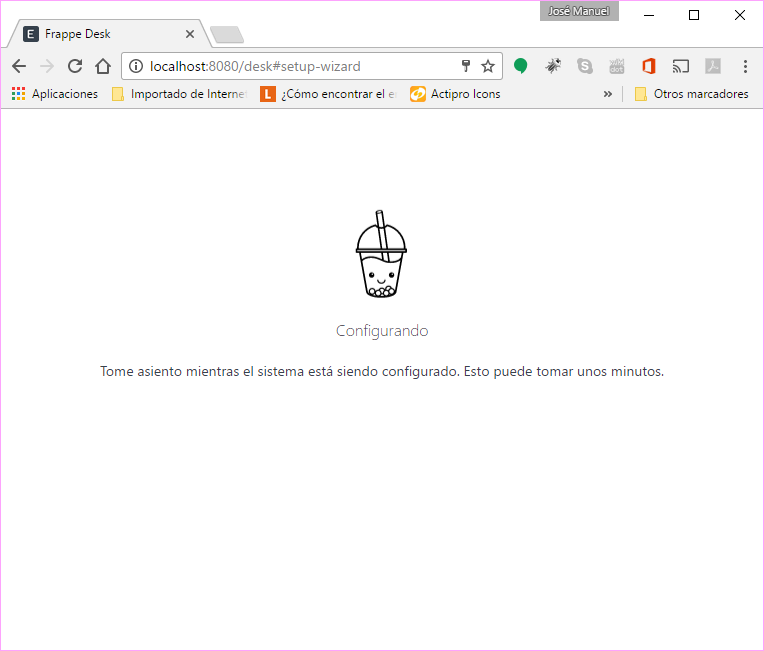Reload the current page
The width and height of the screenshot is (764, 651).
click(74, 66)
